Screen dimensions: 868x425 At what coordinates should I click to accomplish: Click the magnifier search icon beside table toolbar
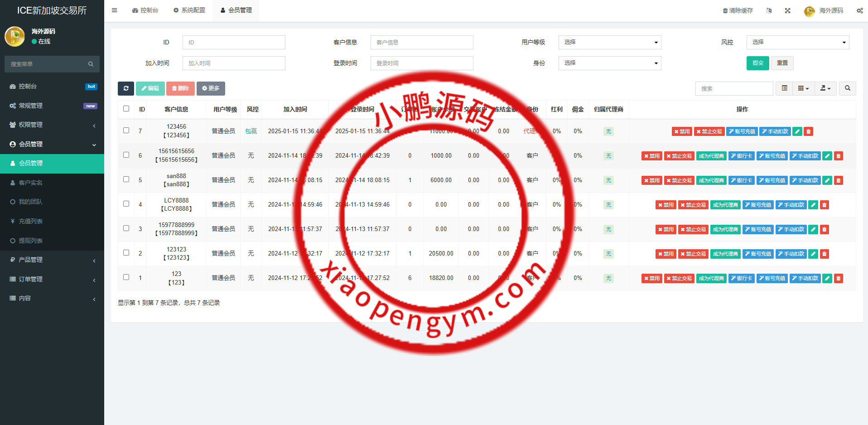pyautogui.click(x=848, y=88)
